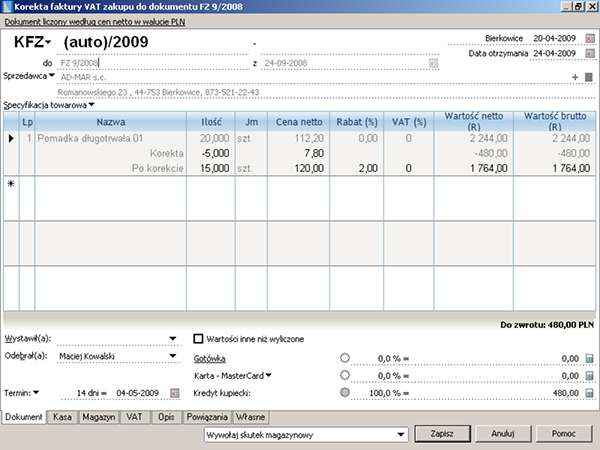
Task: Open calculator icon for Karta - MasterCard amount
Action: (589, 375)
